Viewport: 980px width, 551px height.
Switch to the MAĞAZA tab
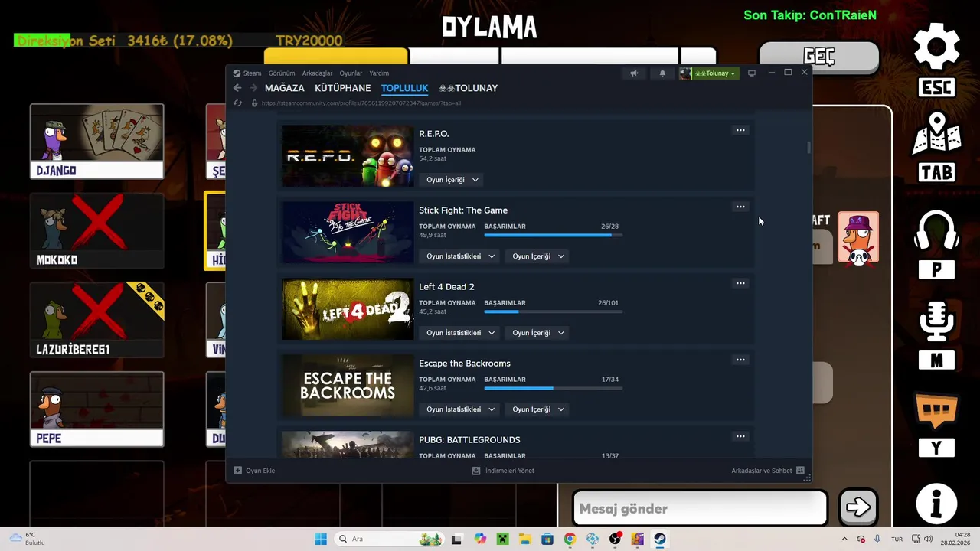(285, 88)
